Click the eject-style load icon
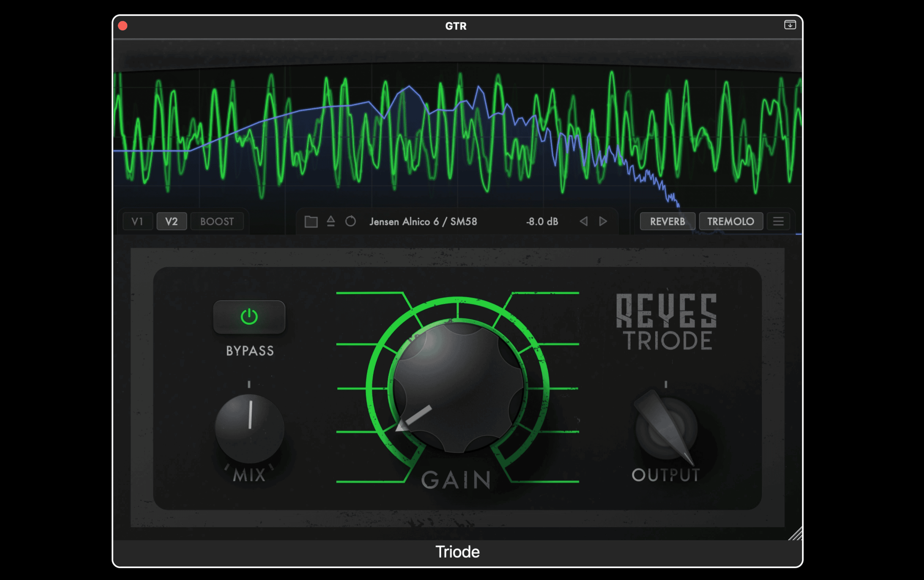 point(331,221)
